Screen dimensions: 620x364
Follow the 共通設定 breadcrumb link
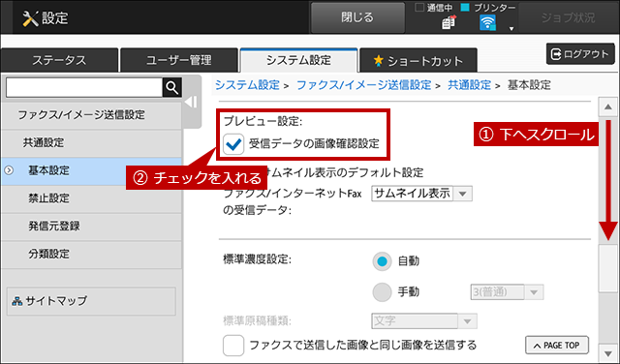pyautogui.click(x=469, y=85)
